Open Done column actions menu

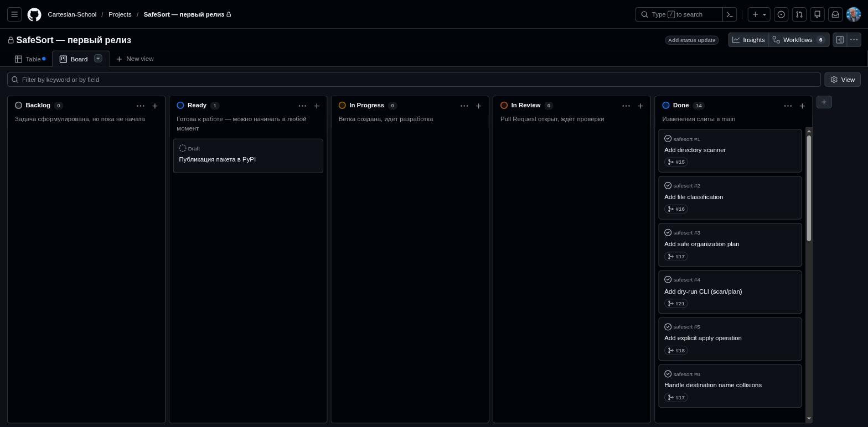tap(788, 106)
